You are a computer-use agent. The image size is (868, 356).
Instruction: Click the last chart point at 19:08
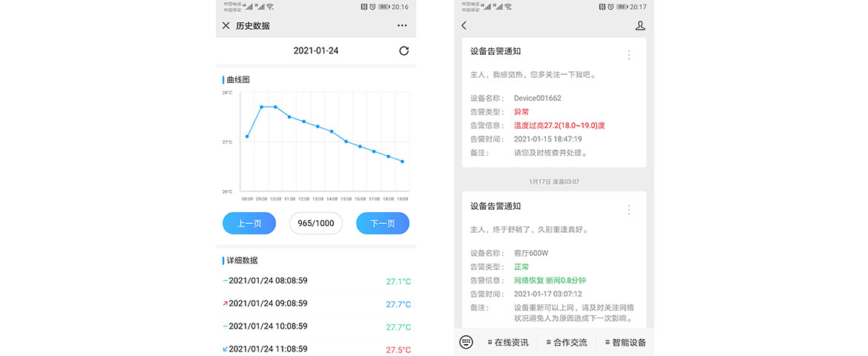click(x=402, y=161)
